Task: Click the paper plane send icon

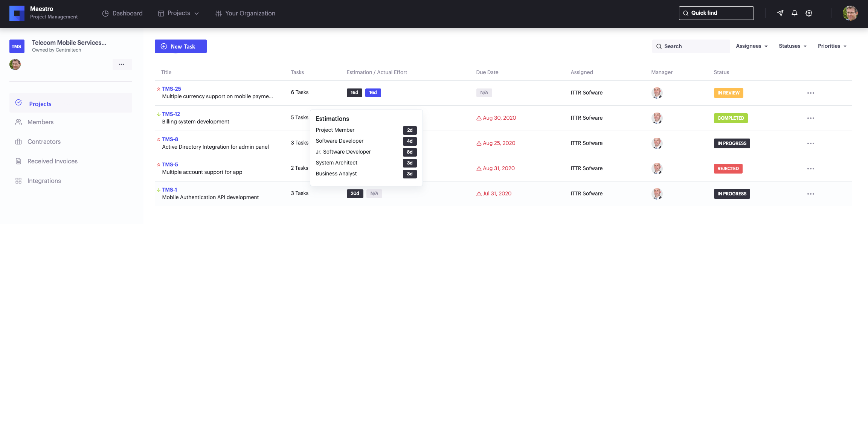Action: (x=780, y=13)
